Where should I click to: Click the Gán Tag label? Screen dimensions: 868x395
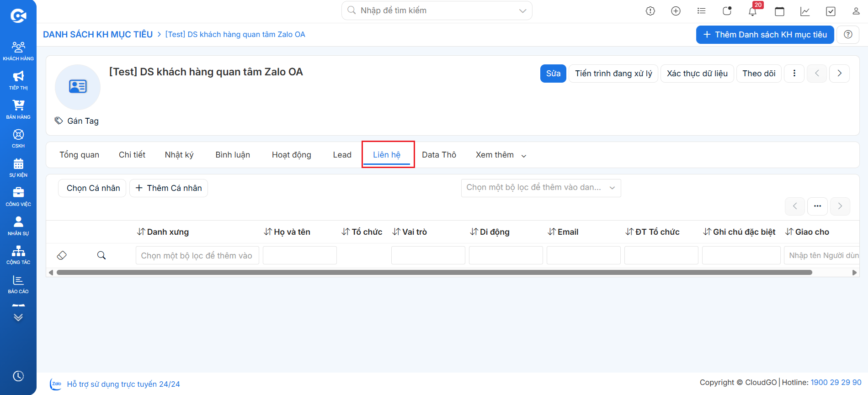[83, 121]
